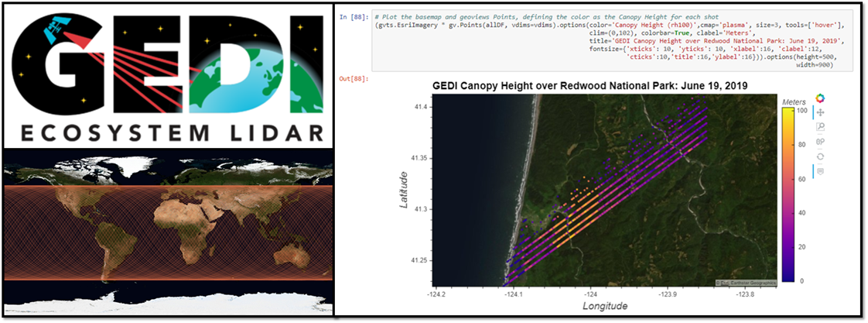Select the Out[88] output prompt
868x323 pixels.
353,79
